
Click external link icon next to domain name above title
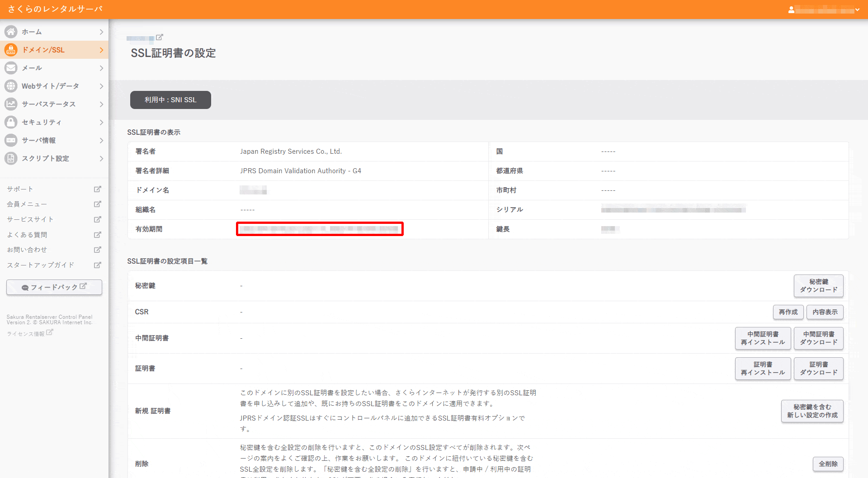(159, 37)
